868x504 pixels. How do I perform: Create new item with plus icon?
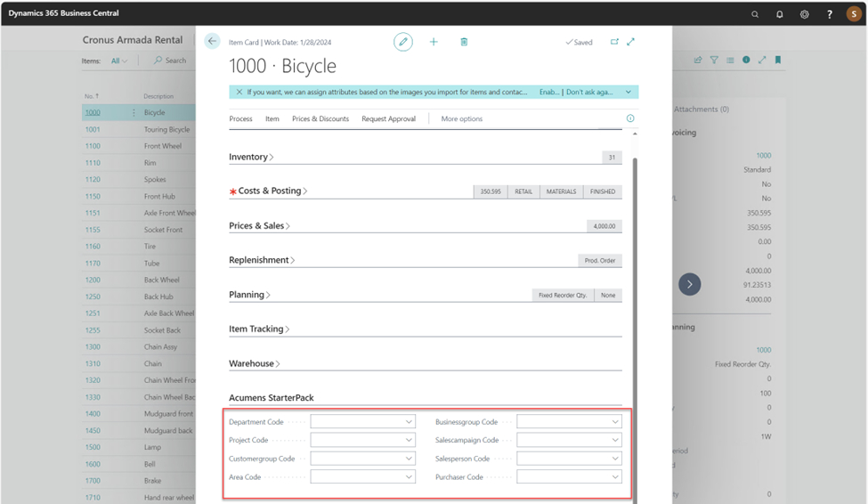click(434, 42)
